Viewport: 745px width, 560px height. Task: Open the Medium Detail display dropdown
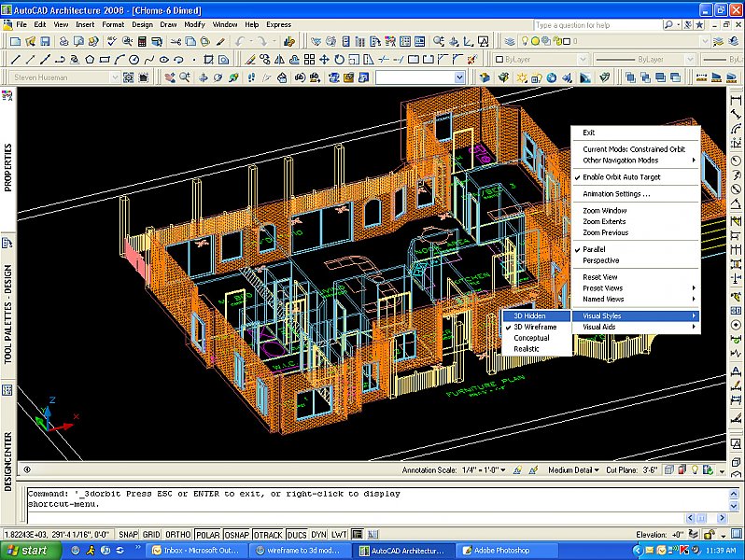click(x=573, y=469)
